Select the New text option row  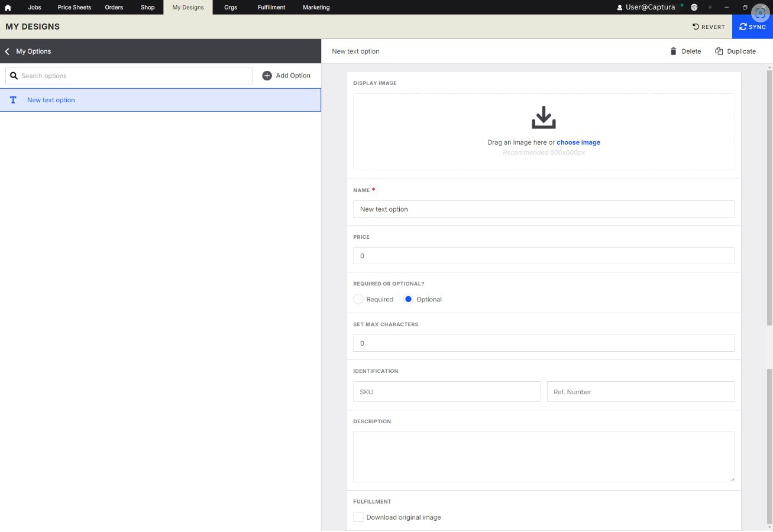[x=160, y=100]
